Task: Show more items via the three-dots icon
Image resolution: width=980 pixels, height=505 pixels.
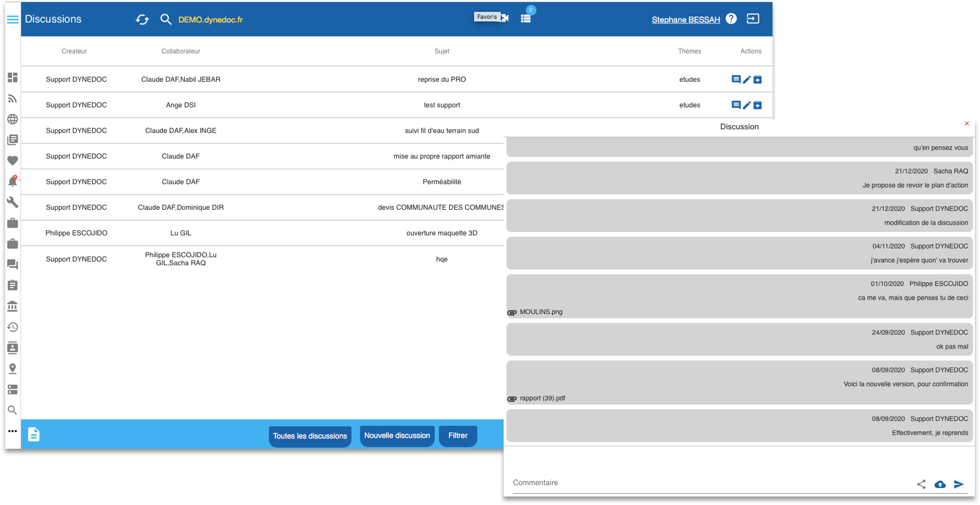Action: 13,431
